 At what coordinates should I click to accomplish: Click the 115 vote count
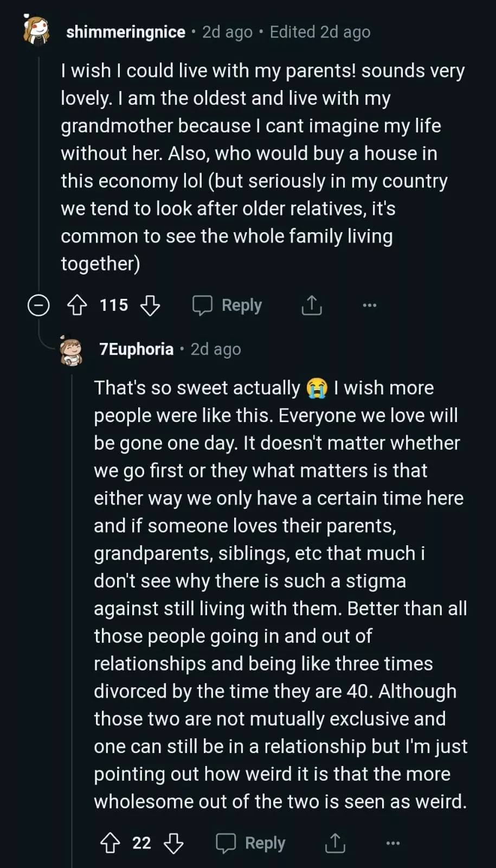114,305
